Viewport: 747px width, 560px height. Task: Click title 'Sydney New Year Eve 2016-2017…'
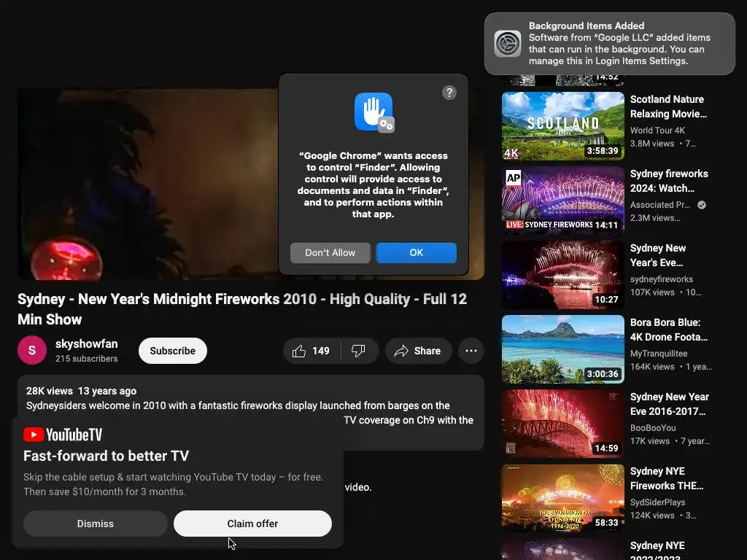tap(670, 404)
